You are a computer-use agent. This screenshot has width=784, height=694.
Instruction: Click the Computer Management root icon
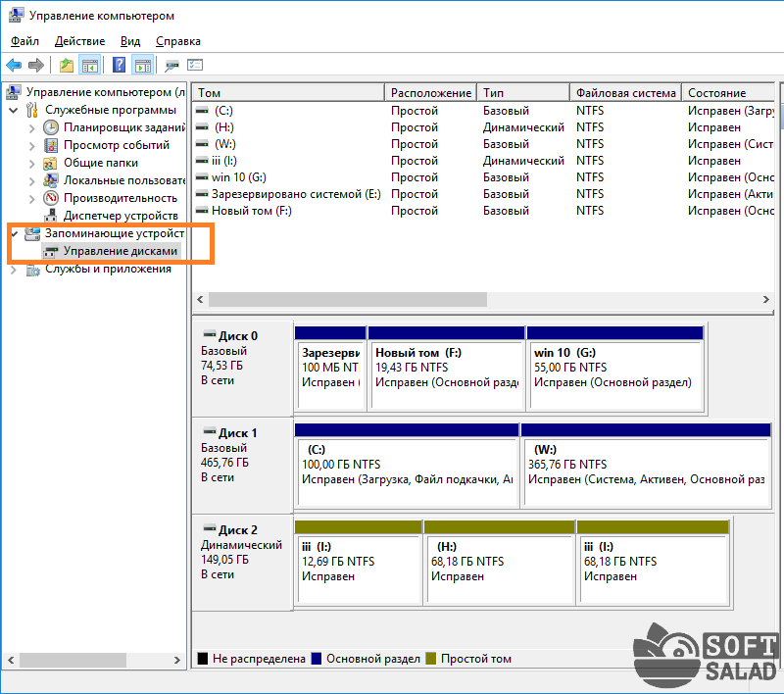pos(13,92)
